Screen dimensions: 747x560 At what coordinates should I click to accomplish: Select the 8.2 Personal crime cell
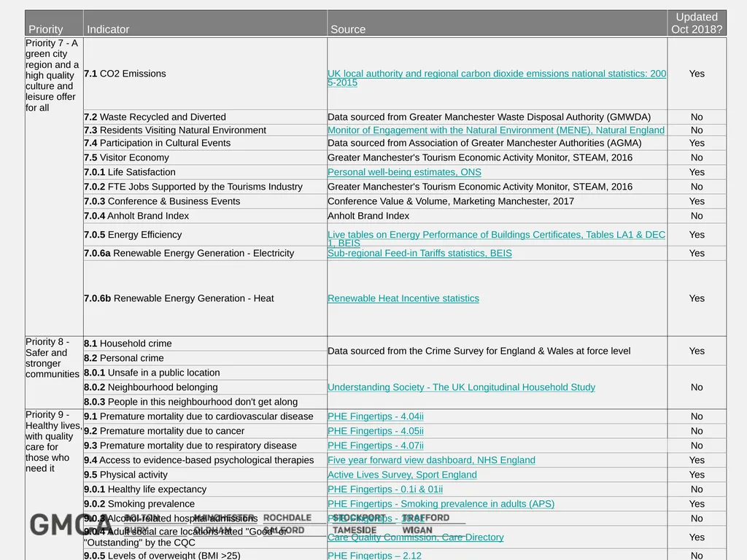click(x=205, y=358)
